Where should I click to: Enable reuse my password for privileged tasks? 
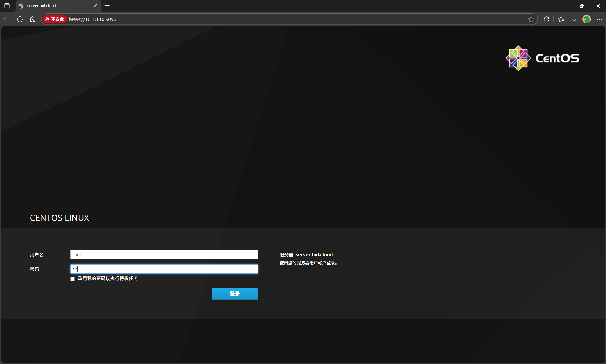[72, 279]
